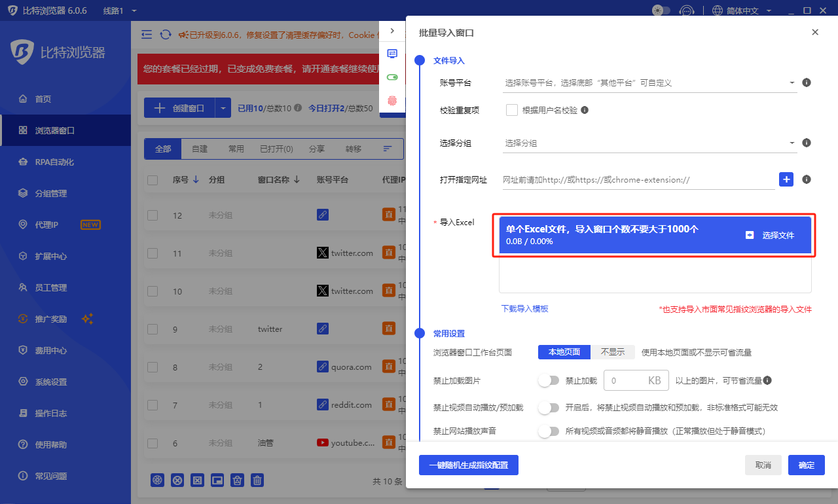Click the 员工管理 people icon in the sidebar
This screenshot has height=504, width=838.
pyautogui.click(x=23, y=287)
